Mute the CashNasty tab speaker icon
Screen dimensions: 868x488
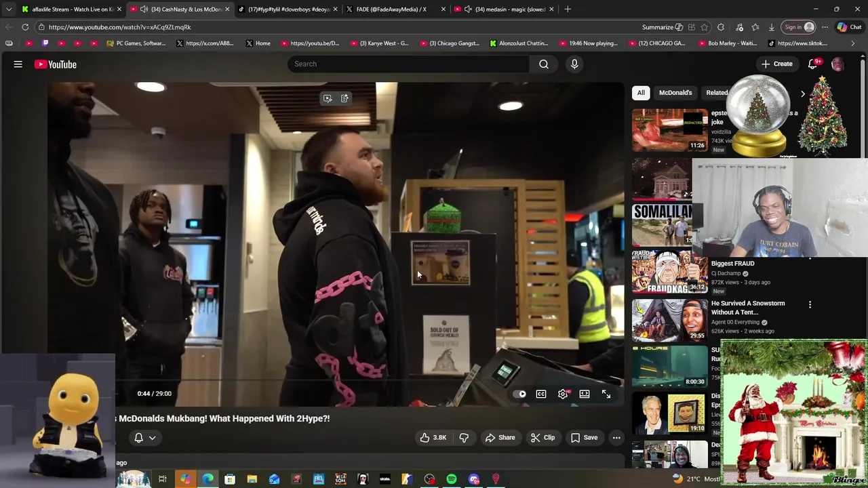pyautogui.click(x=144, y=9)
